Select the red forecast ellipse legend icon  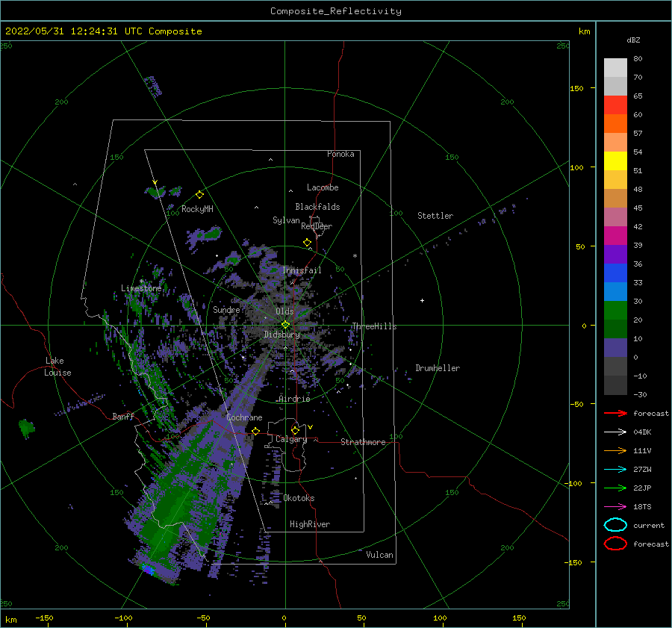(615, 544)
